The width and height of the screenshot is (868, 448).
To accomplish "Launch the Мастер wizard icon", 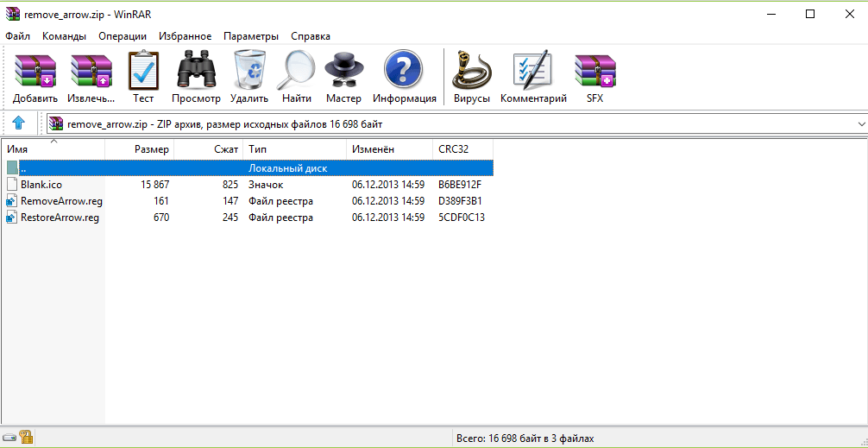I will [343, 71].
